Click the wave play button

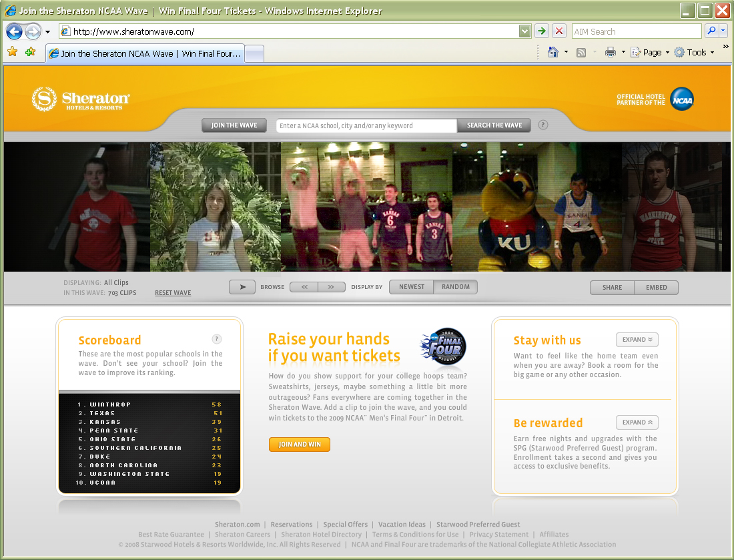click(242, 287)
